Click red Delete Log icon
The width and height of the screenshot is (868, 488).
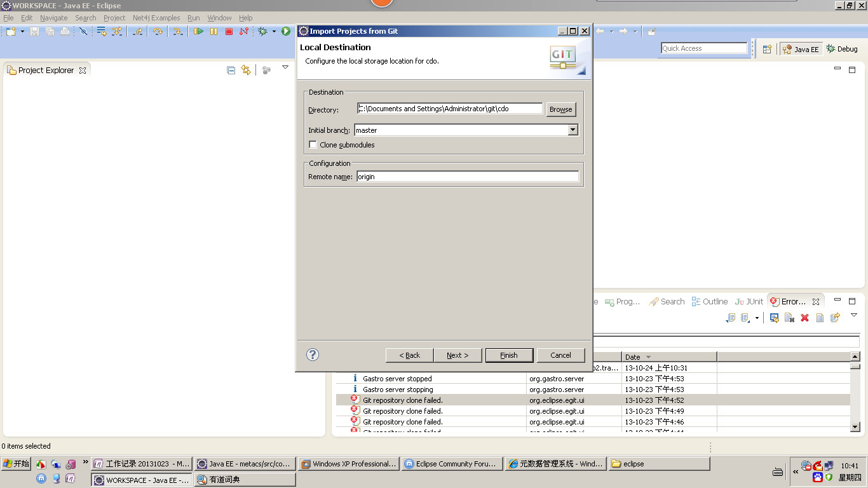(804, 318)
